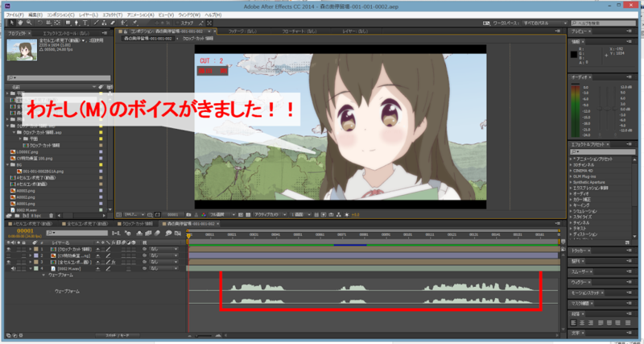Select the Type text tool

pyautogui.click(x=85, y=23)
